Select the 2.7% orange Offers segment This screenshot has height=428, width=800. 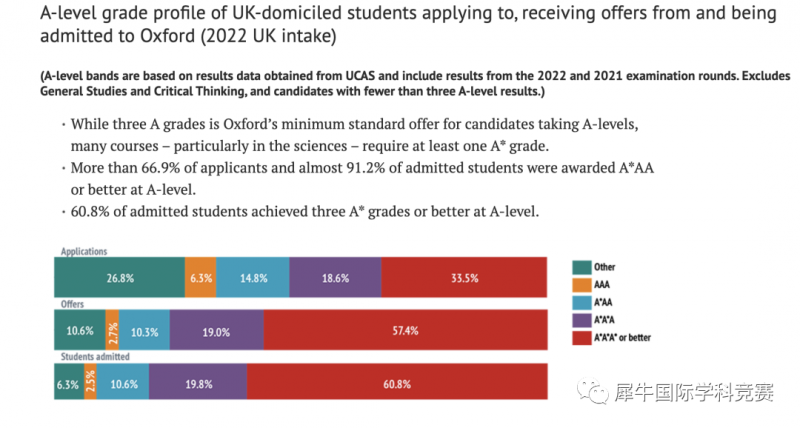(113, 330)
